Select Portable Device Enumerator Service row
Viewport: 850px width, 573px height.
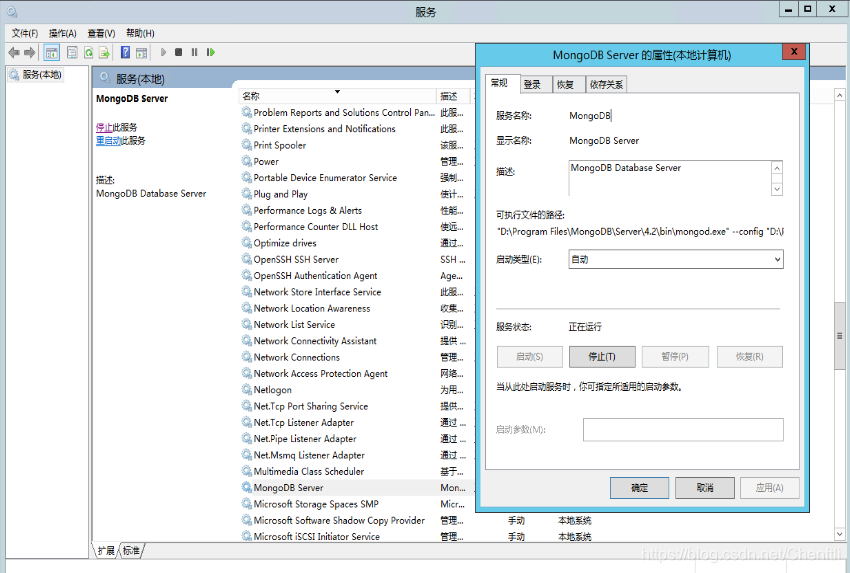tap(356, 177)
